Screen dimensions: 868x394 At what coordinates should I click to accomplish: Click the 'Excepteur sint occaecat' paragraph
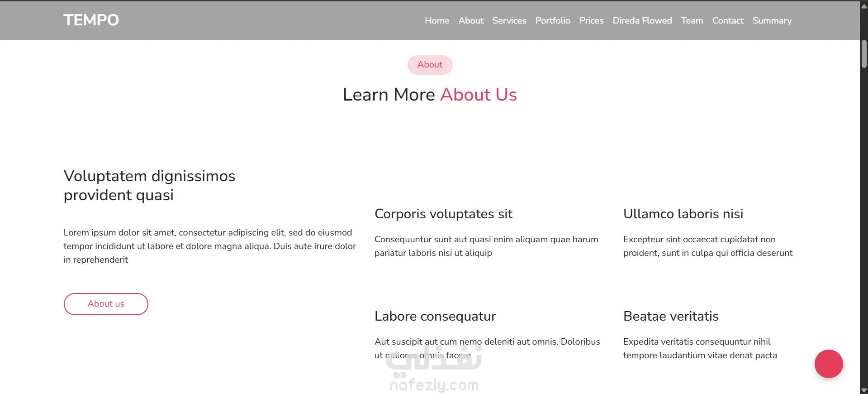[x=708, y=246]
